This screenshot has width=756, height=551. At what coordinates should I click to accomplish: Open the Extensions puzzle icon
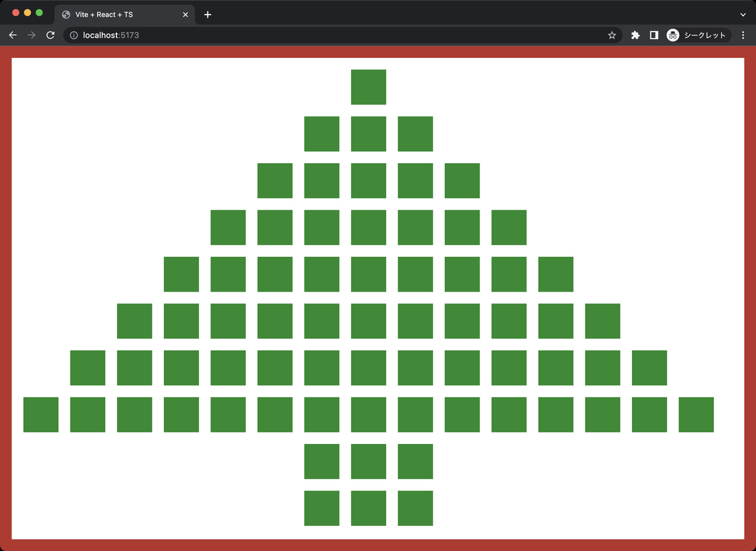[635, 35]
